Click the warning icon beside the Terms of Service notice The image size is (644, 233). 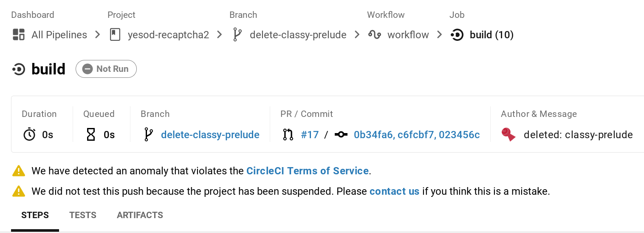(19, 171)
